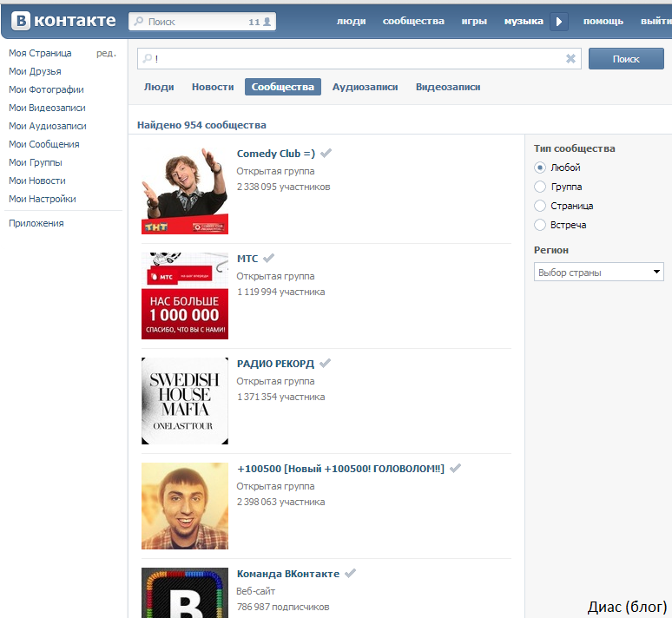Open сообщества in the top navigation
The image size is (672, 618).
[x=413, y=22]
